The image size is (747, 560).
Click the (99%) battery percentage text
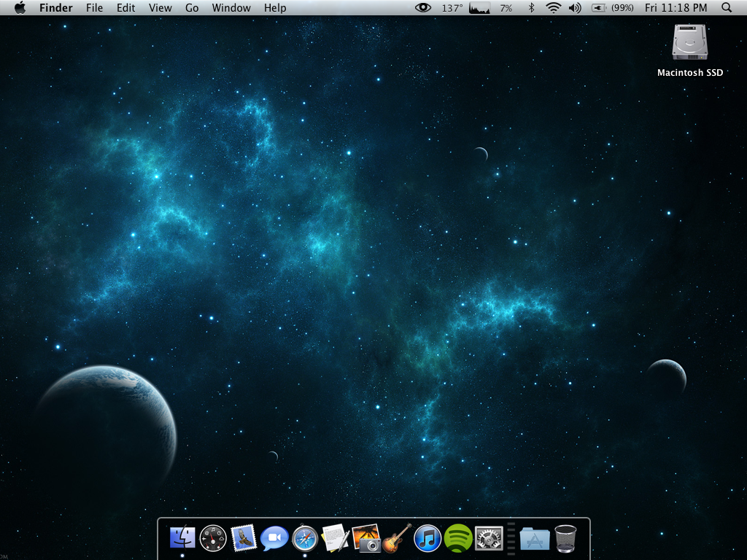tap(622, 8)
